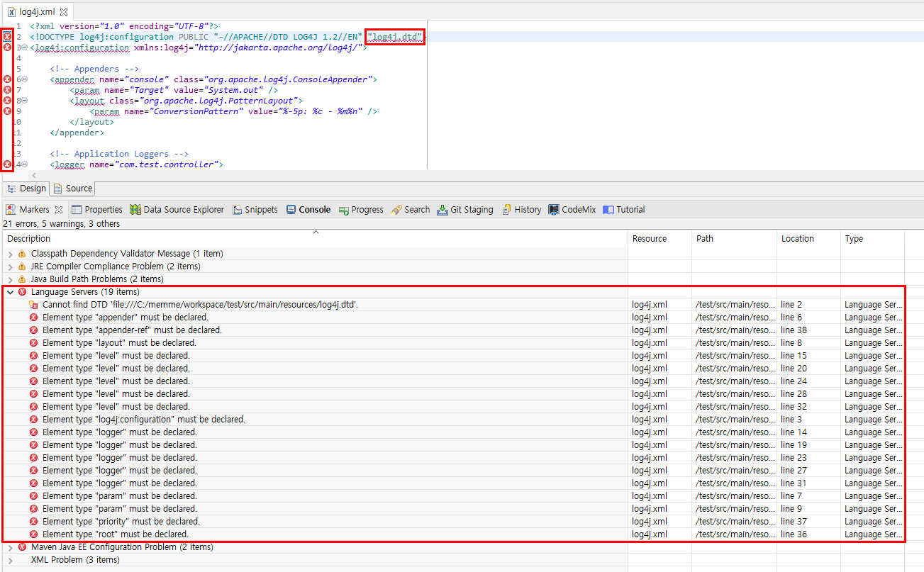Click the History view icon

point(506,210)
